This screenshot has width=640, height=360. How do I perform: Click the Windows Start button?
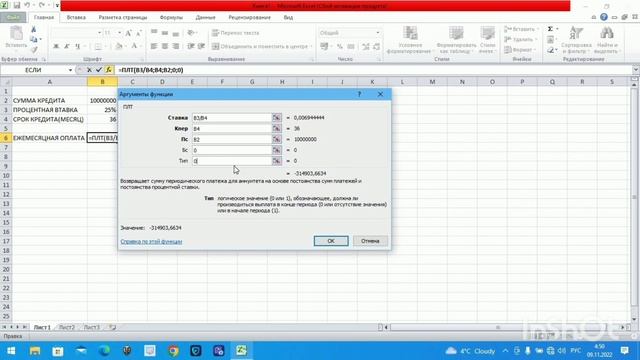(11, 351)
